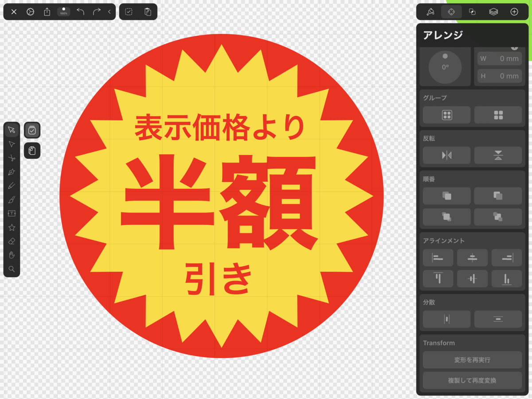The height and width of the screenshot is (399, 532).
Task: Select the Text tool
Action: 12,213
